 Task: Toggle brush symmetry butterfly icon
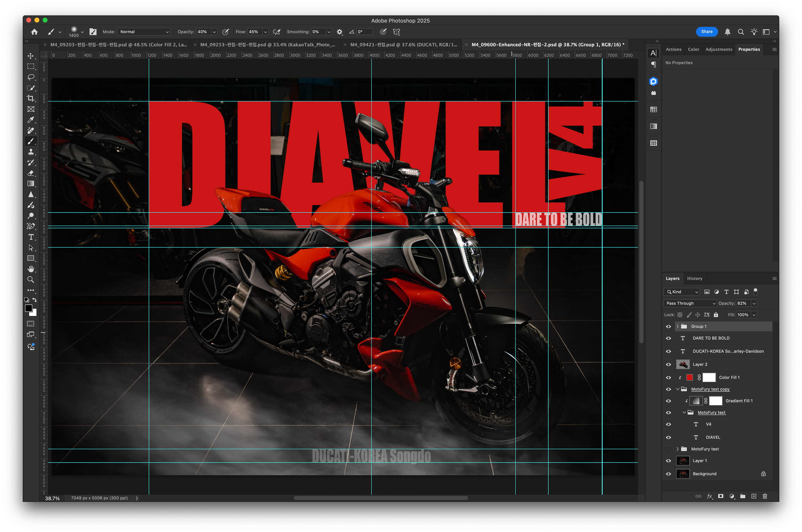tap(397, 32)
